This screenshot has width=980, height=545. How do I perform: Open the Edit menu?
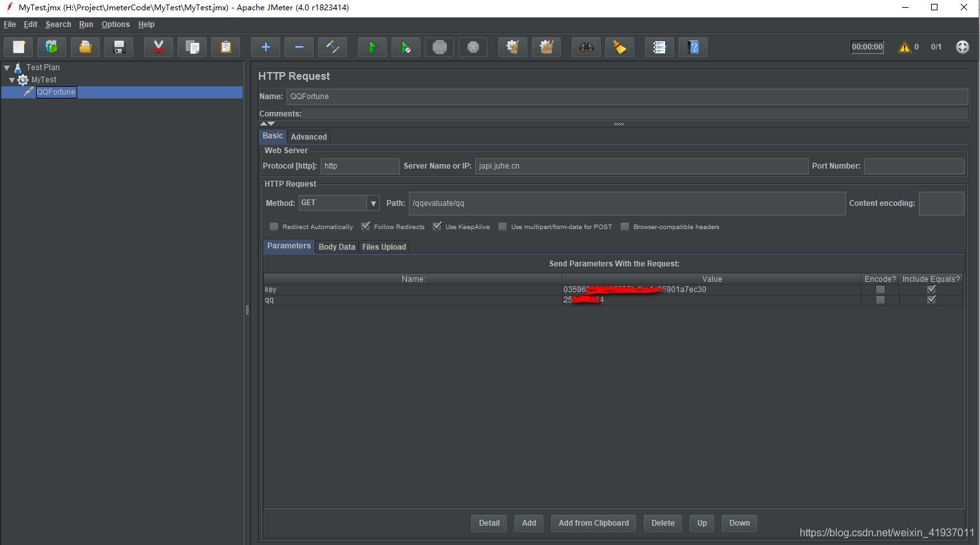pos(30,24)
